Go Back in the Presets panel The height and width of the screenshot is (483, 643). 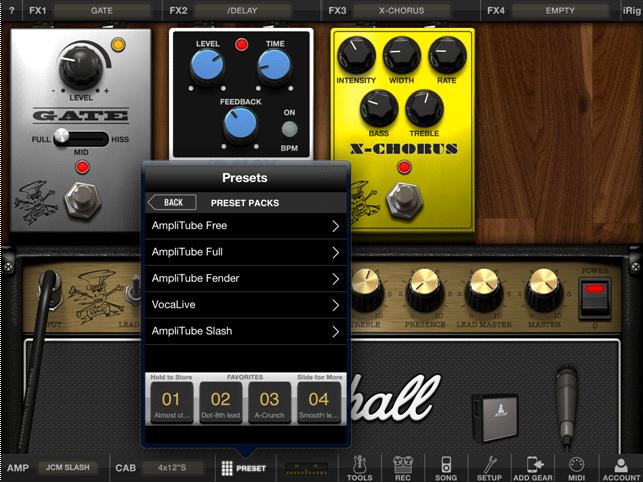point(172,203)
